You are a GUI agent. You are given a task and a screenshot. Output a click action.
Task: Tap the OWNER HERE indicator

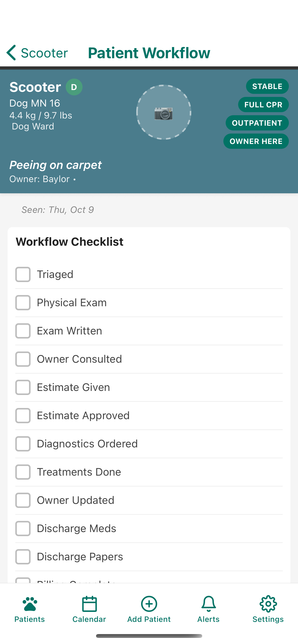click(x=256, y=141)
